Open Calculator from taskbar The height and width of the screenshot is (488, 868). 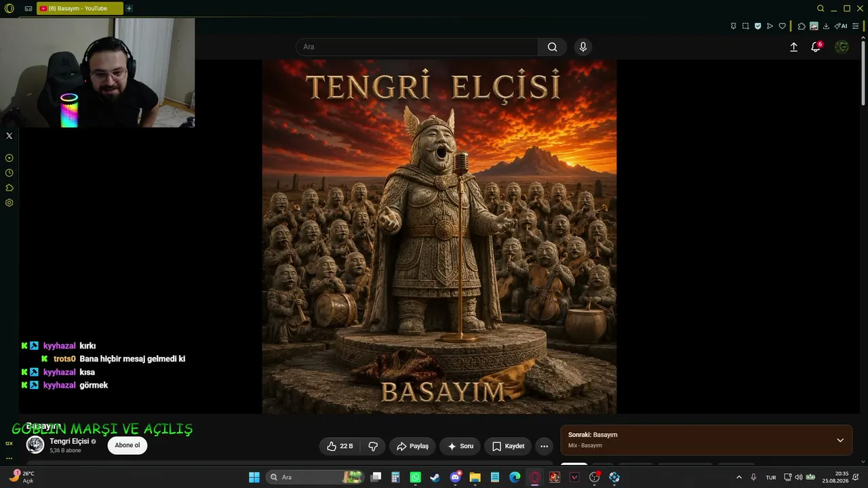pyautogui.click(x=395, y=477)
